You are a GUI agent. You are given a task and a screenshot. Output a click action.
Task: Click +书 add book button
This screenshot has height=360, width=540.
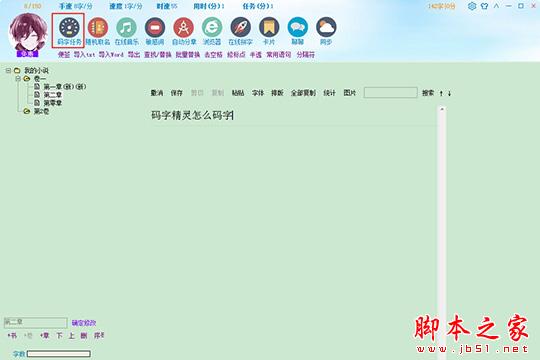[12, 335]
